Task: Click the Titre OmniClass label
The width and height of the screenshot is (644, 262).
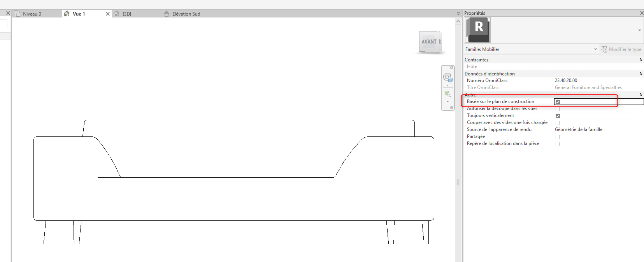Action: (x=483, y=87)
